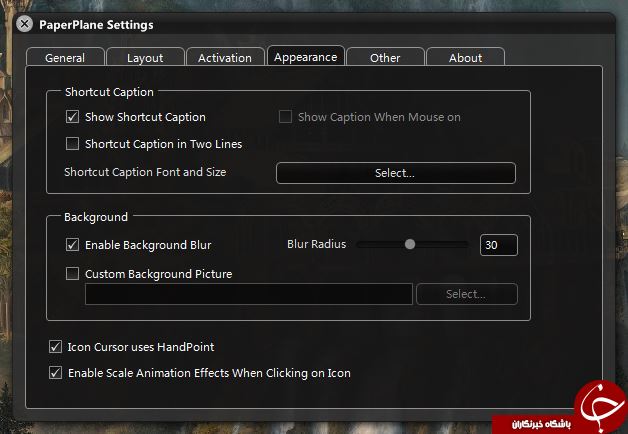
Task: Select the Appearance tab
Action: 306,56
